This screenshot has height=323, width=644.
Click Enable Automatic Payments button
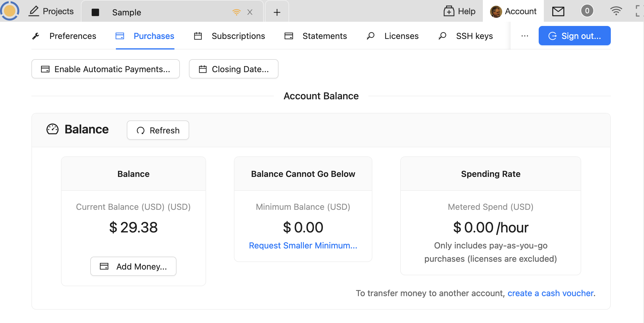106,69
